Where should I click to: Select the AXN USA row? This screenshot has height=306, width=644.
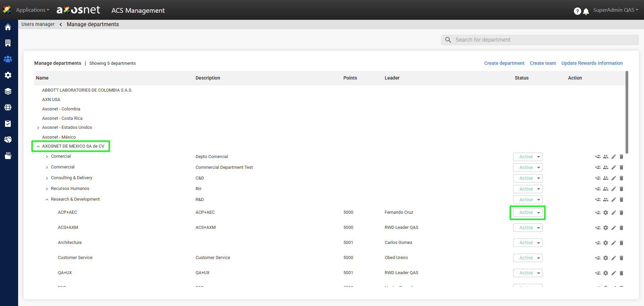51,100
